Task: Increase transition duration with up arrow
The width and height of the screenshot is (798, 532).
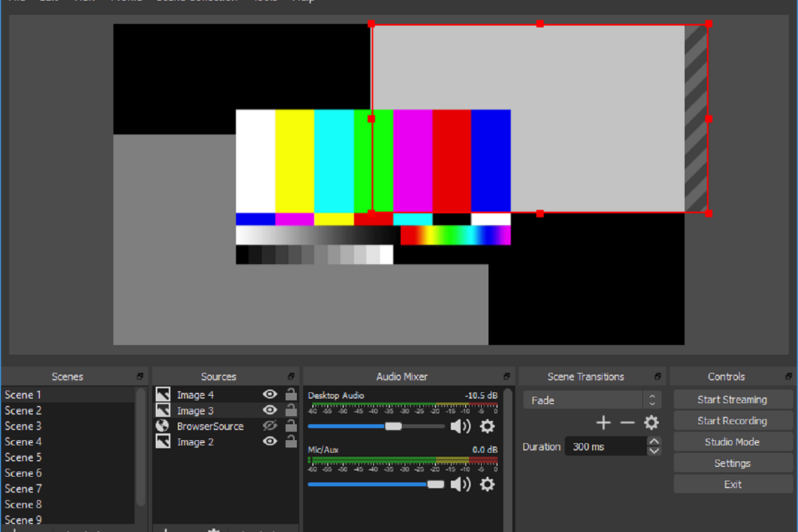Action: tap(654, 442)
